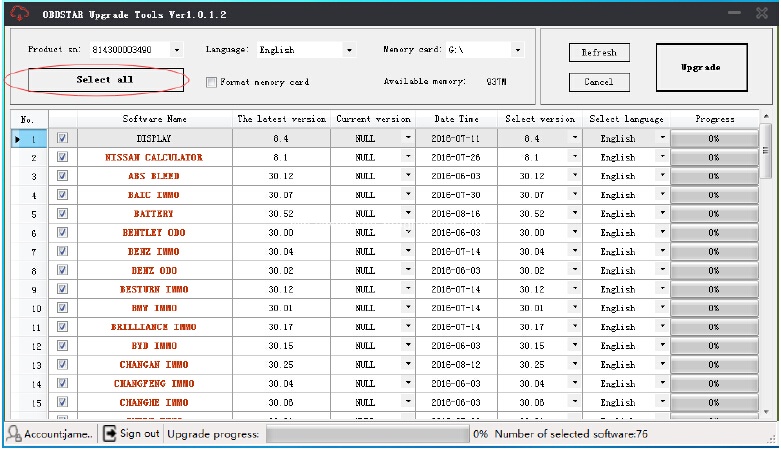Click the BESTURN IMMO progress bar
Screen dimensions: 781x449
714,290
